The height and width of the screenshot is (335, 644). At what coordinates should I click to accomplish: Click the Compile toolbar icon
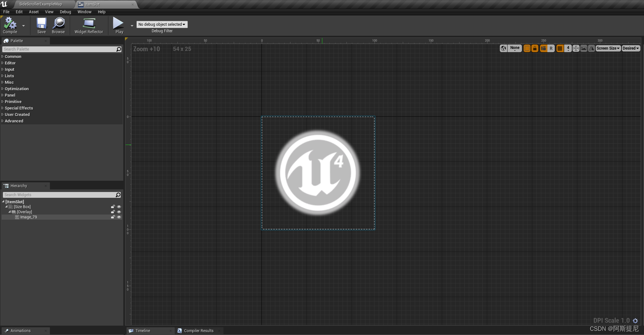pyautogui.click(x=10, y=25)
